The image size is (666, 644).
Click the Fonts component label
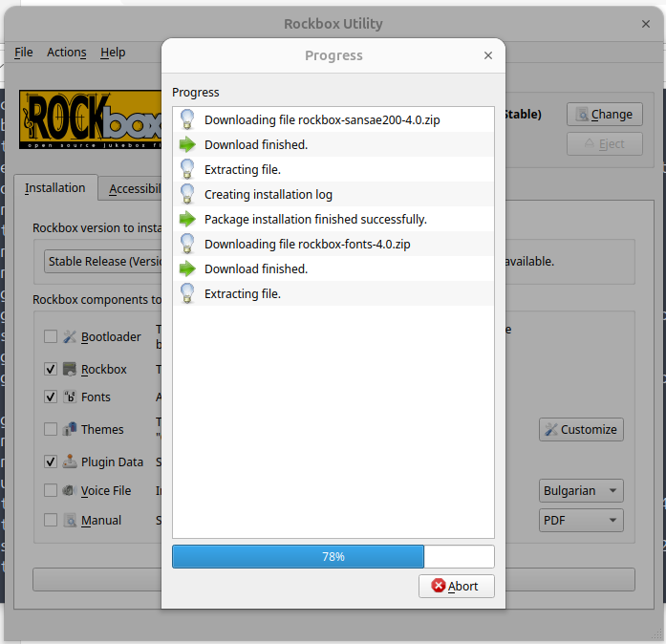96,397
